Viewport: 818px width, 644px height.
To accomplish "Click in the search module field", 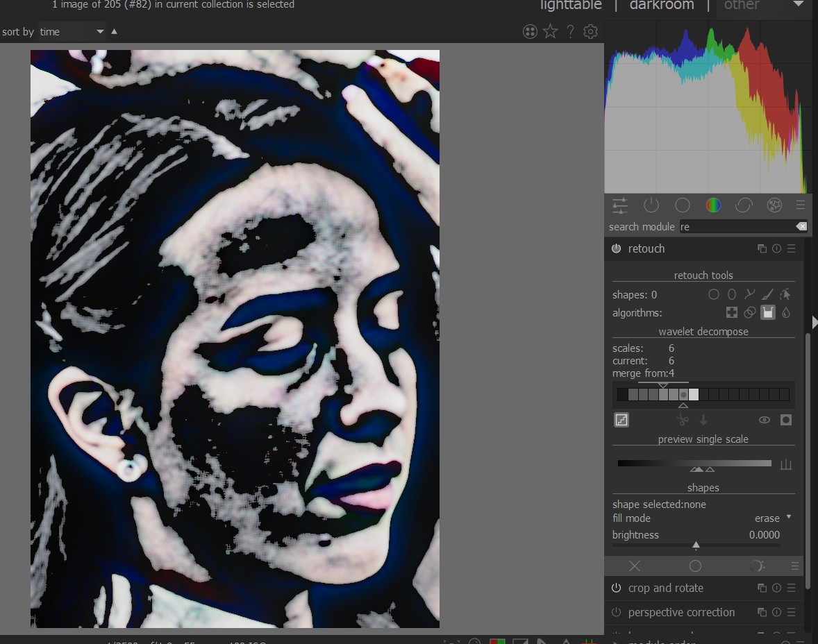I will pos(737,226).
